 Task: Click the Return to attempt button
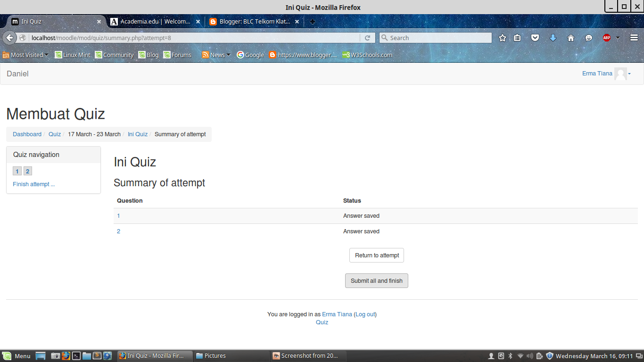[x=377, y=255]
